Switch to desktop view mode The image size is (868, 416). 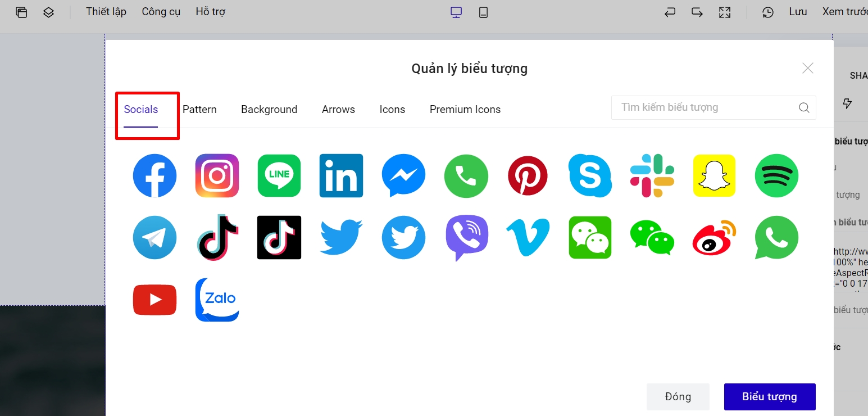click(456, 12)
